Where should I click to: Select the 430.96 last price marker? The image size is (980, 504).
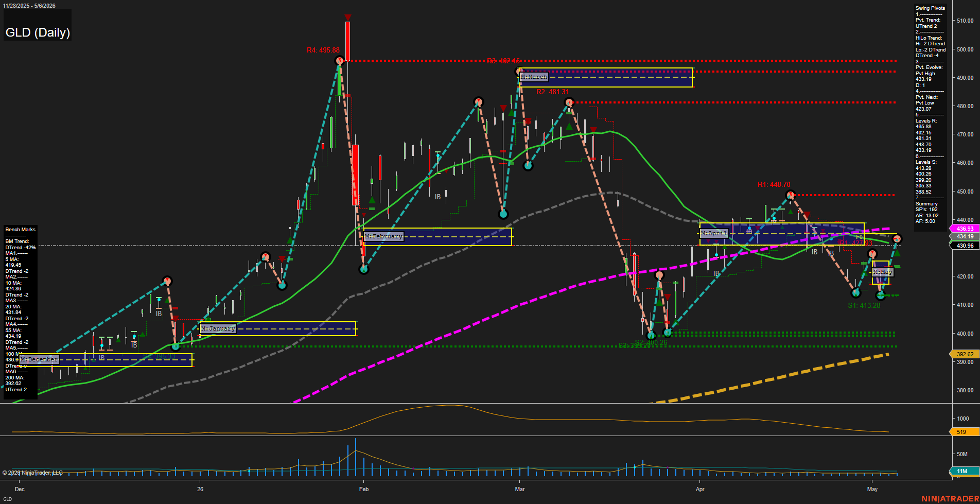(965, 246)
